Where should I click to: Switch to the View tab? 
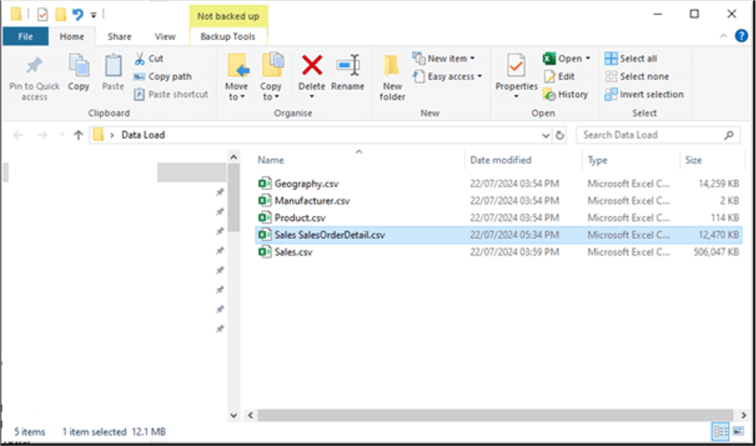[x=165, y=37]
